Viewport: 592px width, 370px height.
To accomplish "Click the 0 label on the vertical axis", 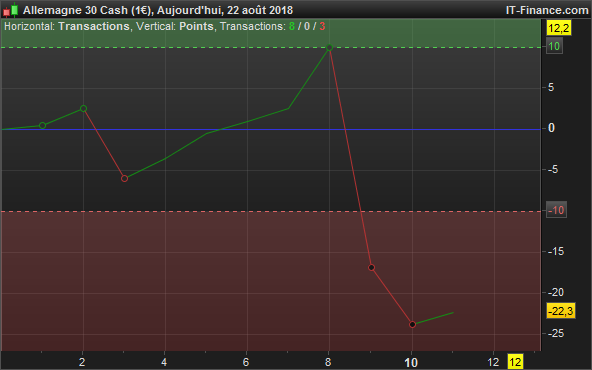I will pyautogui.click(x=551, y=128).
